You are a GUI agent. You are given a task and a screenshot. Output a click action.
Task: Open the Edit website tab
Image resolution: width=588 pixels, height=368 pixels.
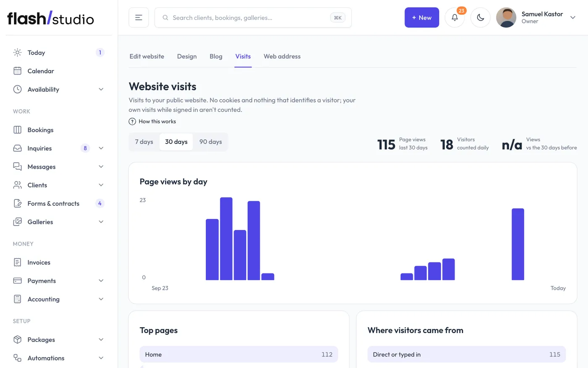[147, 56]
